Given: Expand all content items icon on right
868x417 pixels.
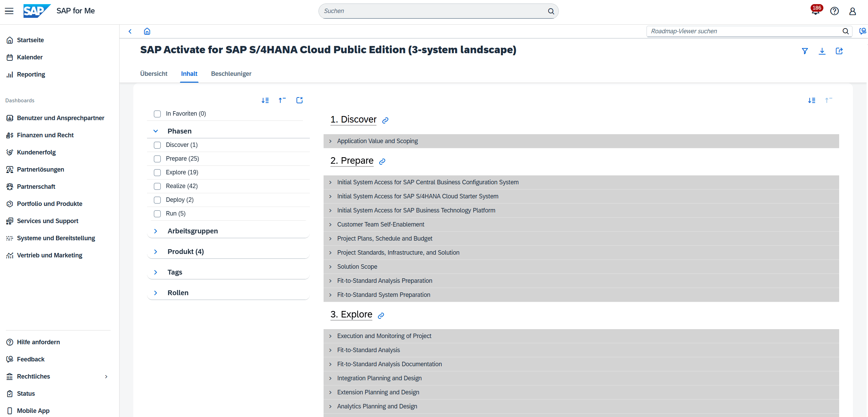Looking at the screenshot, I should 812,100.
